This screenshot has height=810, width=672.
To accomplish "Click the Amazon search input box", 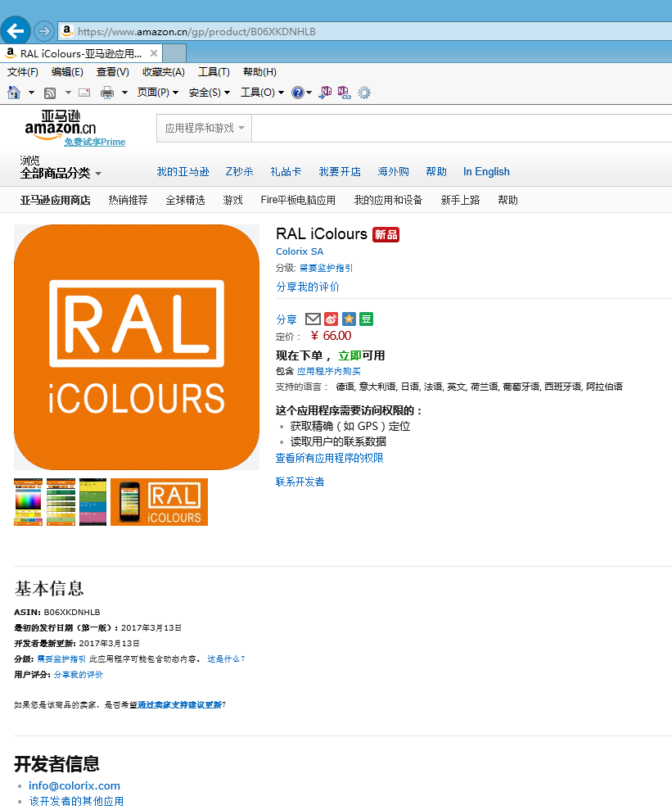I will pyautogui.click(x=462, y=128).
